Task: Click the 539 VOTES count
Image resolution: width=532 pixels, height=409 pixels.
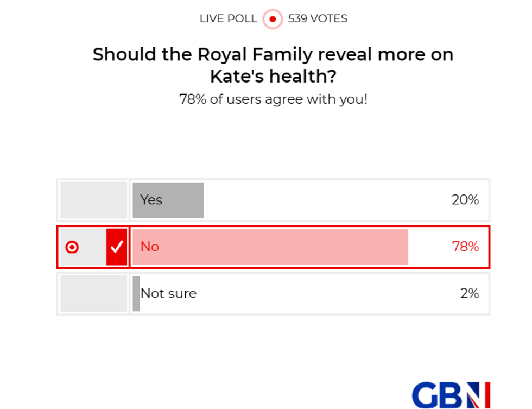Action: [318, 18]
